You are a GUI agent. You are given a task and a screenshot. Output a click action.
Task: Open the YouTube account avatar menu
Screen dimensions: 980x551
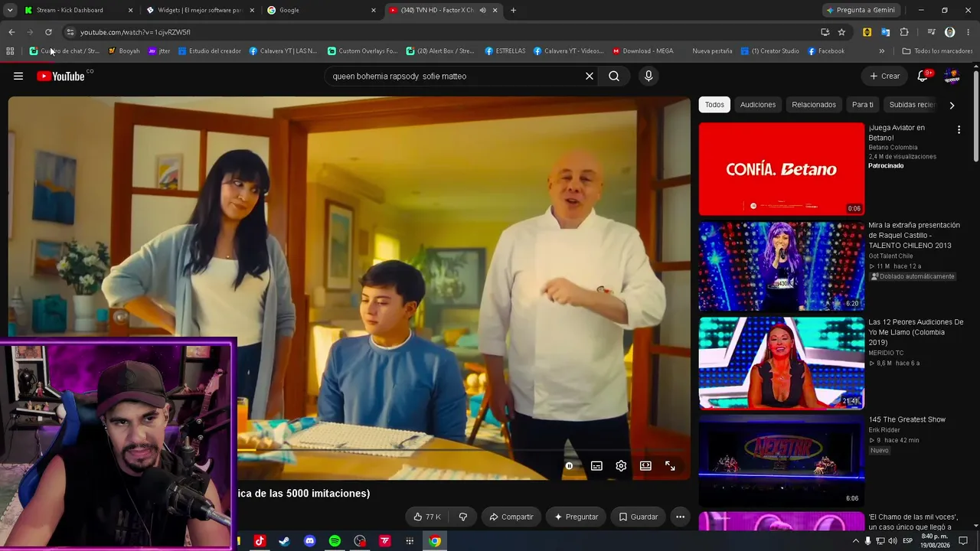click(952, 76)
